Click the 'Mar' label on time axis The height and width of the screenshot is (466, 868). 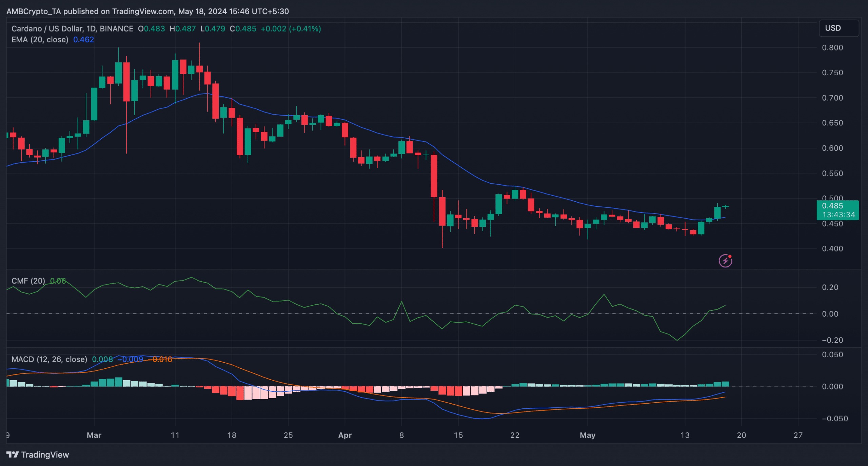coord(94,435)
